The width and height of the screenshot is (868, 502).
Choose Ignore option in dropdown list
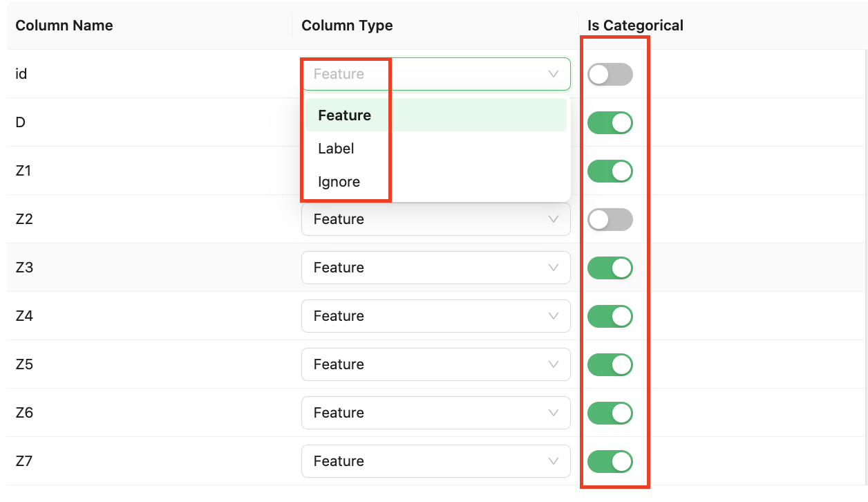339,182
